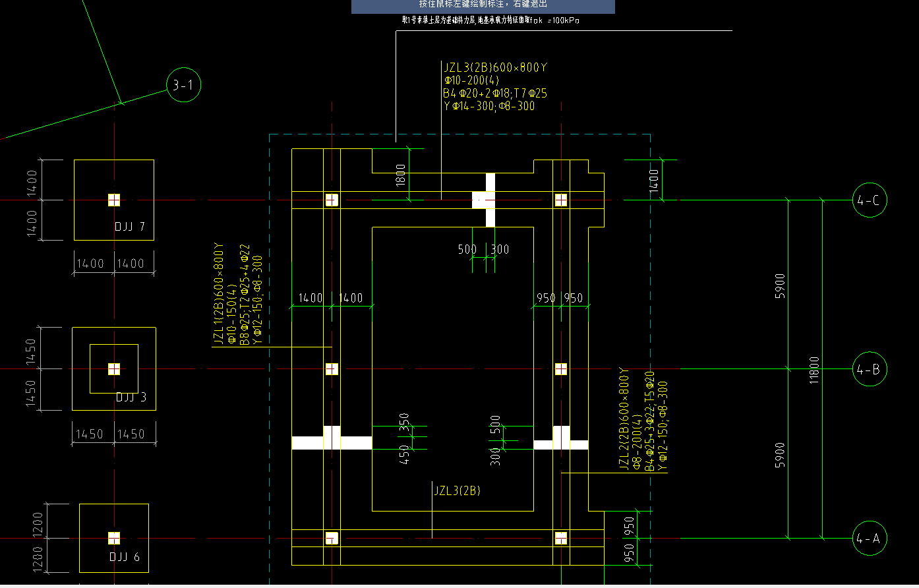
Task: Click column marker where JZL1 meets axis 4-B
Action: (x=332, y=368)
